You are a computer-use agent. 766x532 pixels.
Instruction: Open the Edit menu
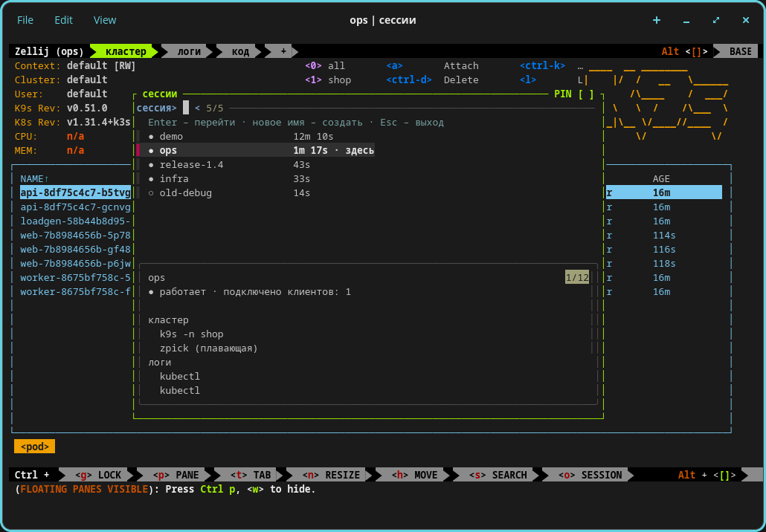[x=63, y=20]
